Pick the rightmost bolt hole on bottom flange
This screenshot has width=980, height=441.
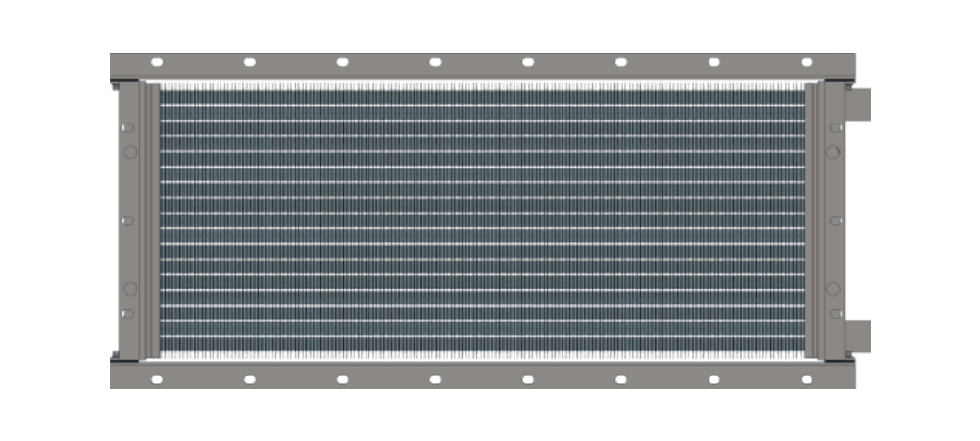coord(807,379)
